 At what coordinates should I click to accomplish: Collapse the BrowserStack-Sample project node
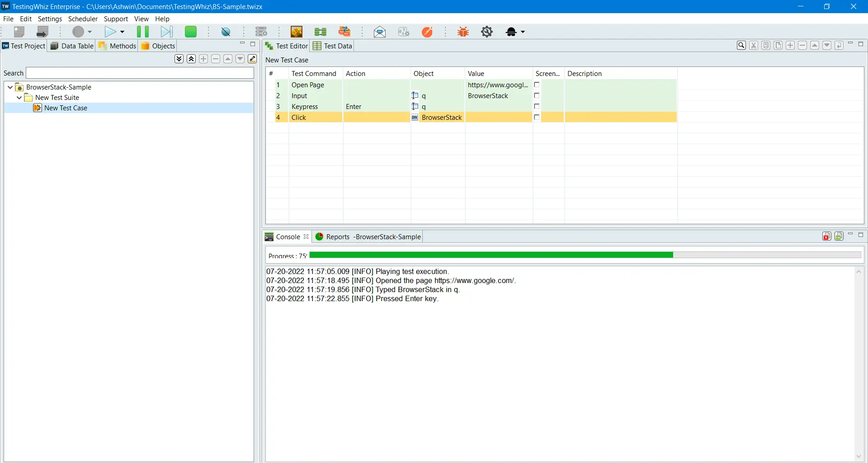[x=10, y=87]
